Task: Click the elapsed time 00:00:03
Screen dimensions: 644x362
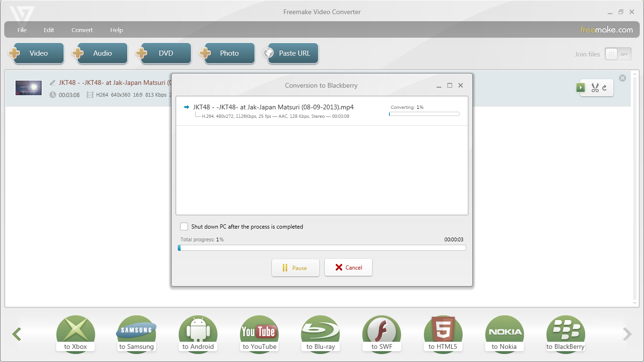Action: 454,239
